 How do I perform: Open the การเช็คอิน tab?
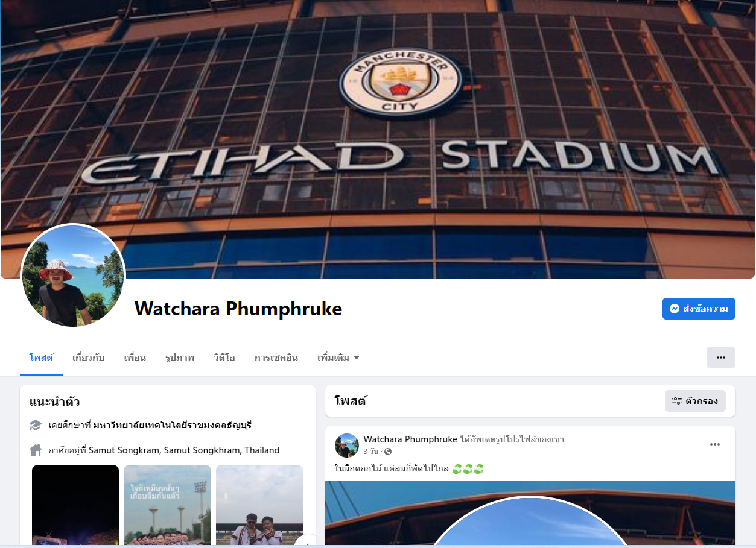(276, 357)
